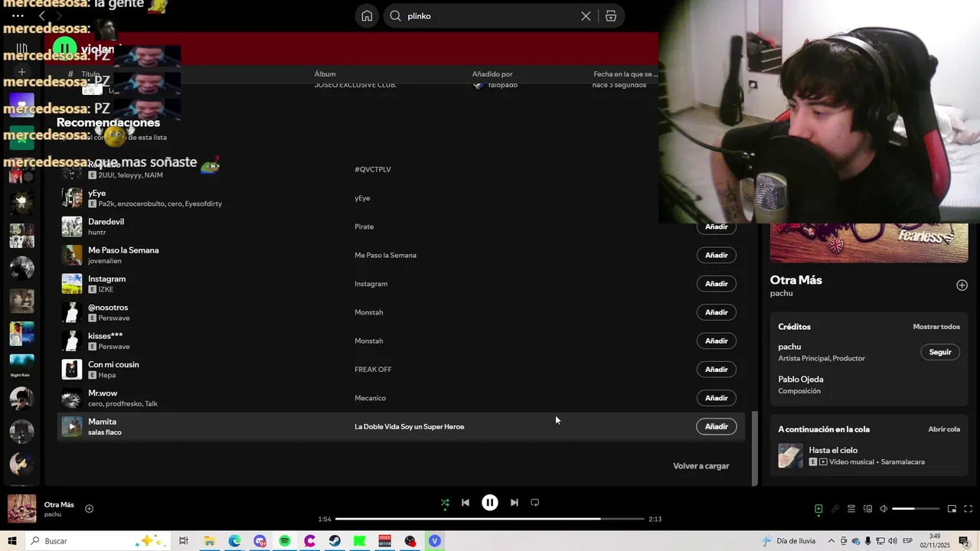Enter full screen with the player bar icon
The height and width of the screenshot is (551, 980).
[968, 509]
